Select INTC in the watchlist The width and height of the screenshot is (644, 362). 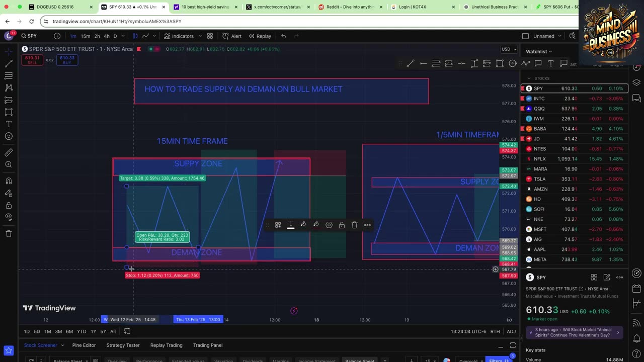tap(574, 99)
